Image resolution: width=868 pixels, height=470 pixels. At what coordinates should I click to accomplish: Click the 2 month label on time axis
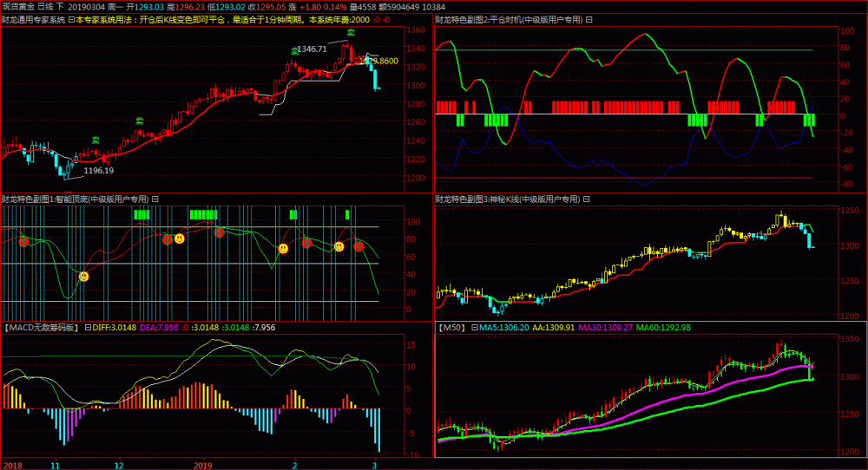coord(294,465)
